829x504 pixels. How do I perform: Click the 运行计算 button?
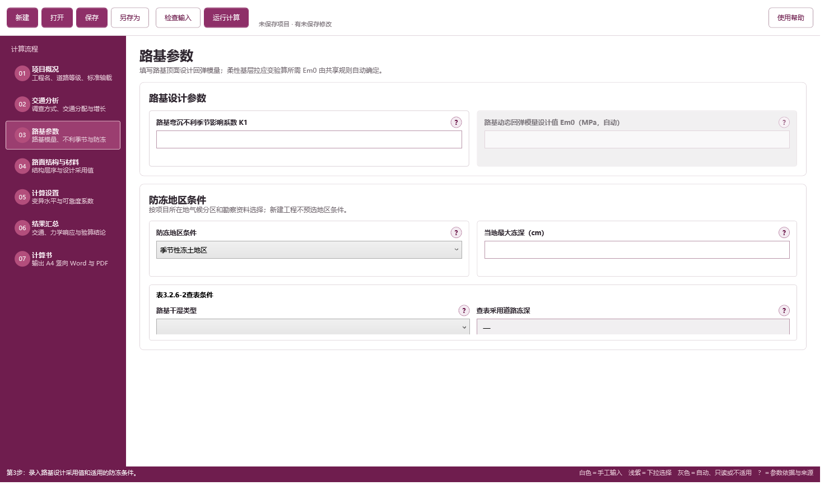tap(226, 17)
